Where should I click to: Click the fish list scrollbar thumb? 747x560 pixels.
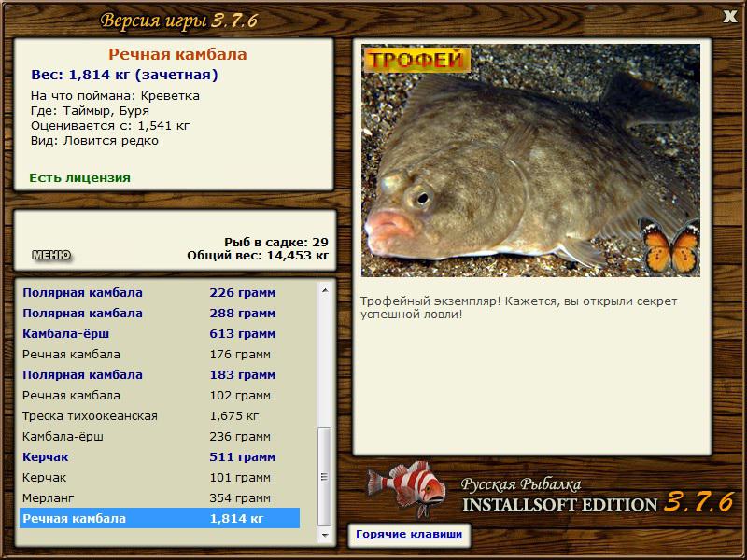tap(324, 477)
